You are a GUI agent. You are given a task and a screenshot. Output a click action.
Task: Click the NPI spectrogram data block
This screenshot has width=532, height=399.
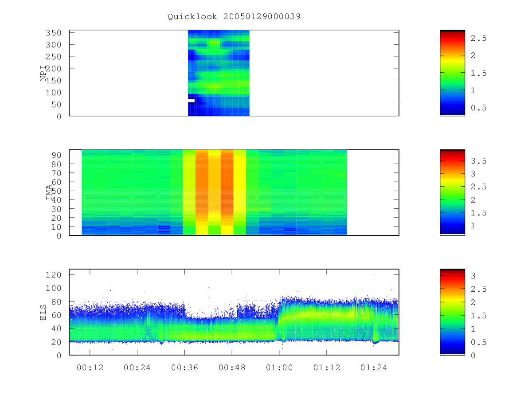[x=219, y=73]
